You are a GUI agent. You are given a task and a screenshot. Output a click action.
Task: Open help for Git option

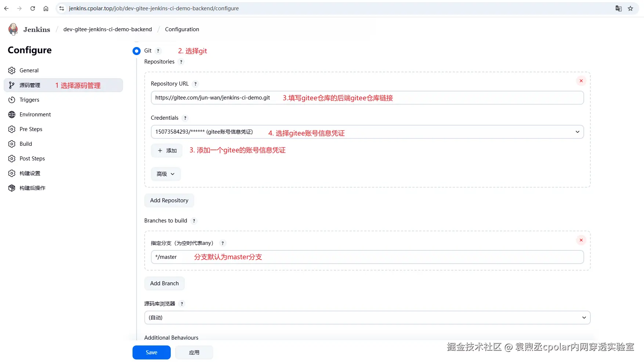158,51
